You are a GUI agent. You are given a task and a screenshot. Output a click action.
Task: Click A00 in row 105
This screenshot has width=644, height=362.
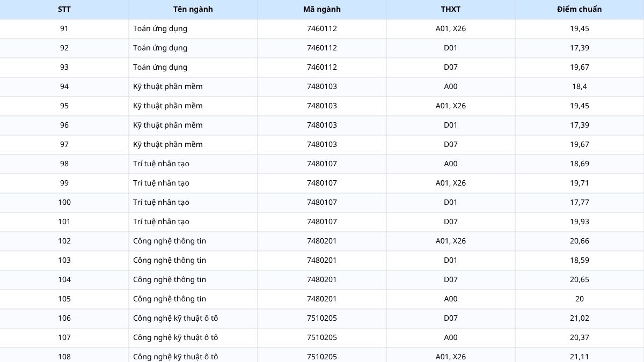[x=451, y=299]
